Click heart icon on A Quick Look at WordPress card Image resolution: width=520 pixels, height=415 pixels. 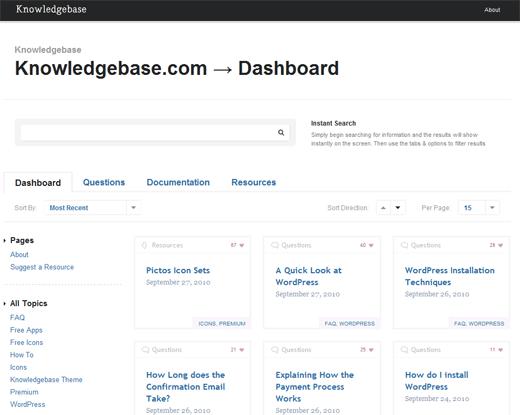pyautogui.click(x=371, y=245)
